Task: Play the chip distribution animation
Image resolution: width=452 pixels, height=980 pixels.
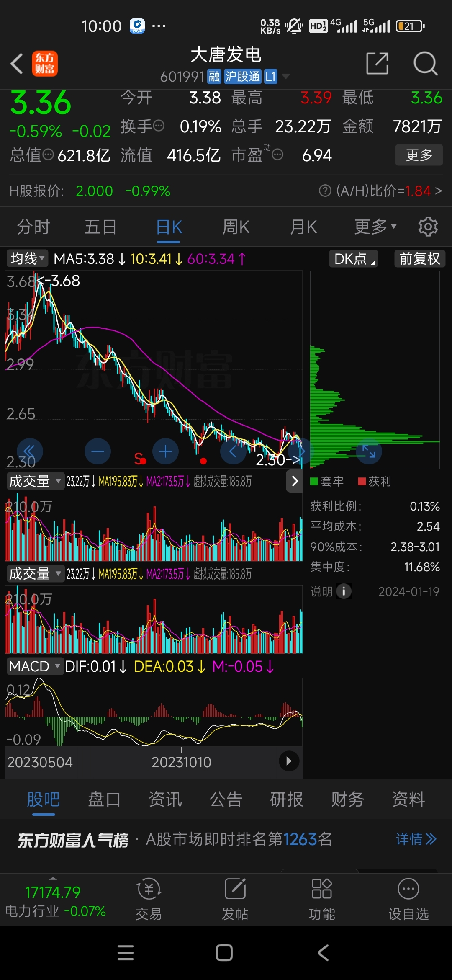Action: point(289,761)
